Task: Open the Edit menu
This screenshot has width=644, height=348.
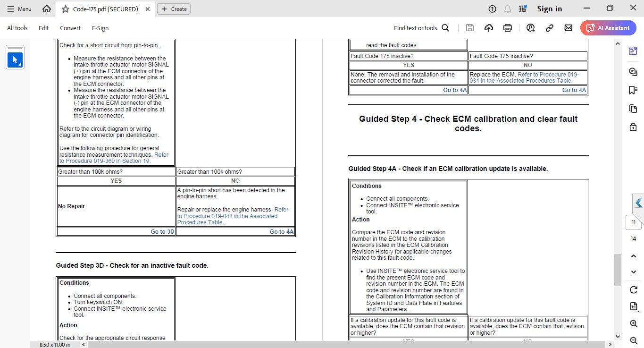Action: [44, 28]
